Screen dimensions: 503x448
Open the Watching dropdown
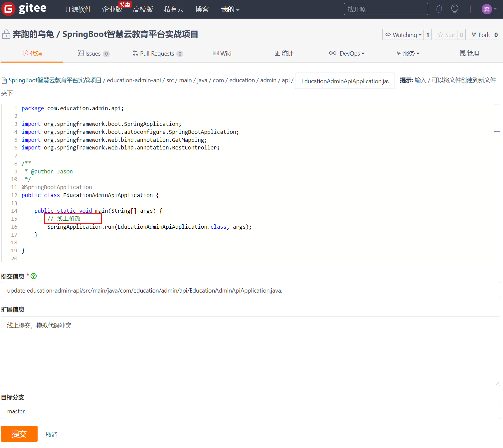[x=403, y=35]
